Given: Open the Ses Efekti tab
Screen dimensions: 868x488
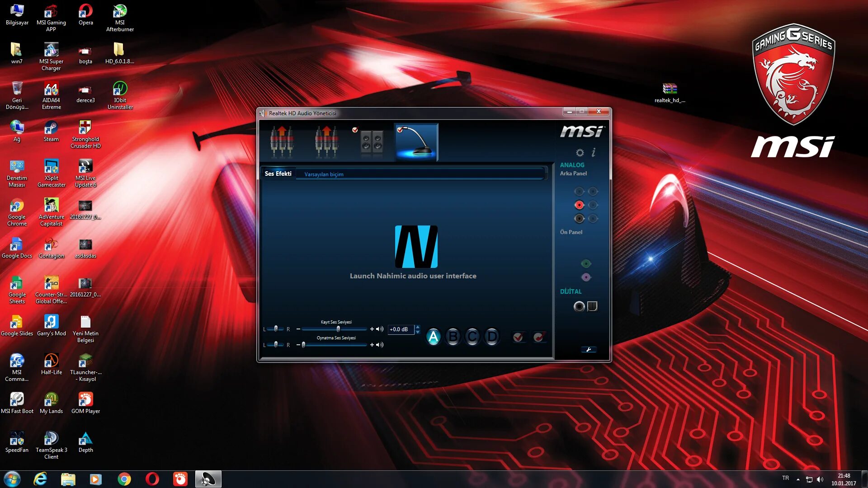Looking at the screenshot, I should (x=278, y=174).
